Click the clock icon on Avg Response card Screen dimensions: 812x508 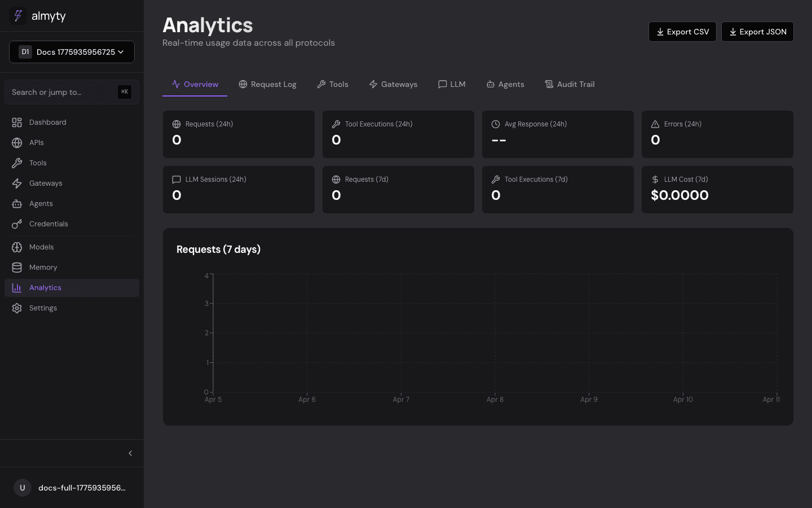tap(496, 124)
